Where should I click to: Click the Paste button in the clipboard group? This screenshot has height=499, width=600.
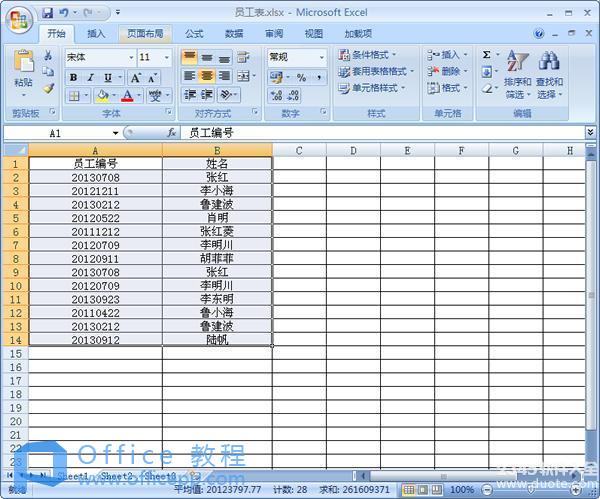(x=22, y=70)
